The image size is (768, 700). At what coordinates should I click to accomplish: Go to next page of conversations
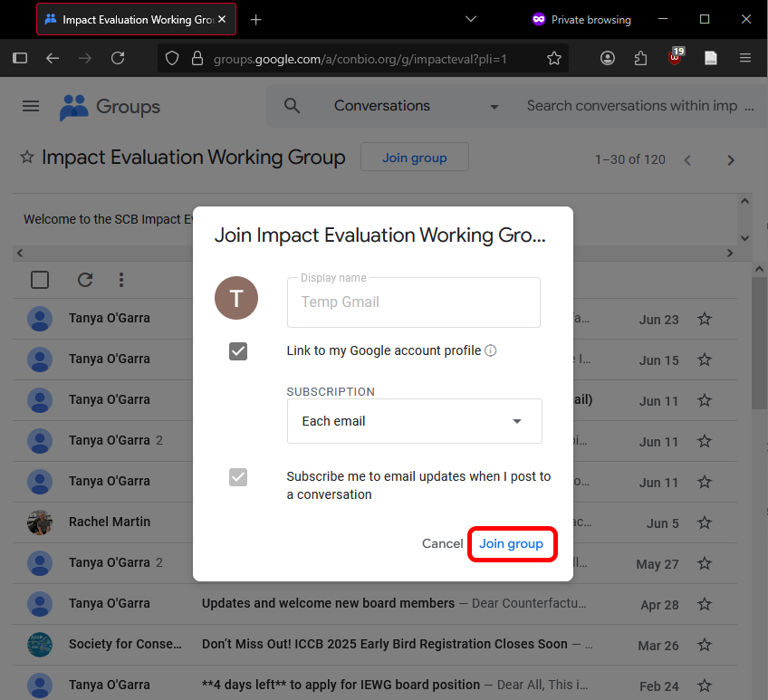point(731,160)
